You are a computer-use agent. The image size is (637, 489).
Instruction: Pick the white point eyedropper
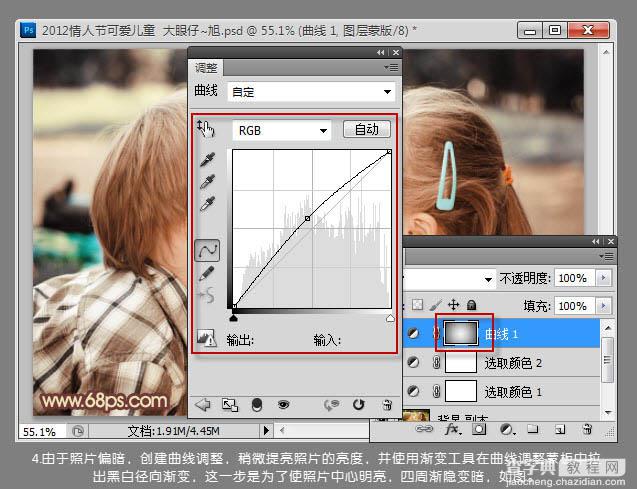(x=207, y=203)
